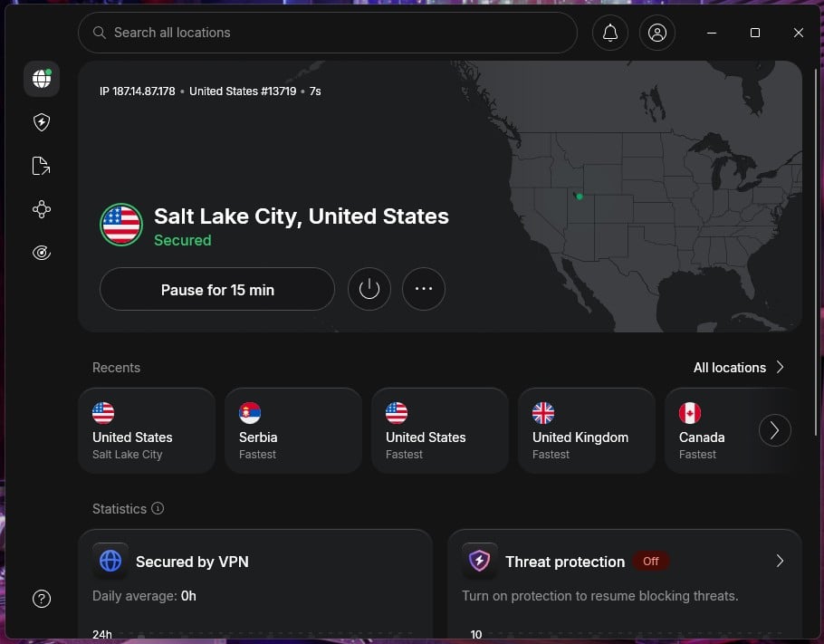Open the Meshnet nodes icon in sidebar
Viewport: 824px width, 644px height.
coord(42,209)
